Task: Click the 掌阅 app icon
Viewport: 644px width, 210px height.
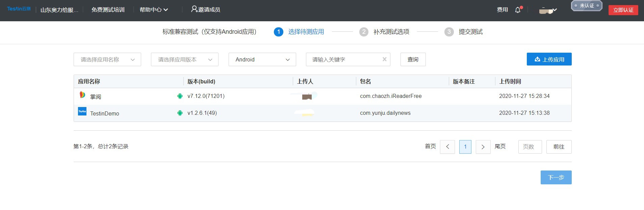Action: click(82, 95)
